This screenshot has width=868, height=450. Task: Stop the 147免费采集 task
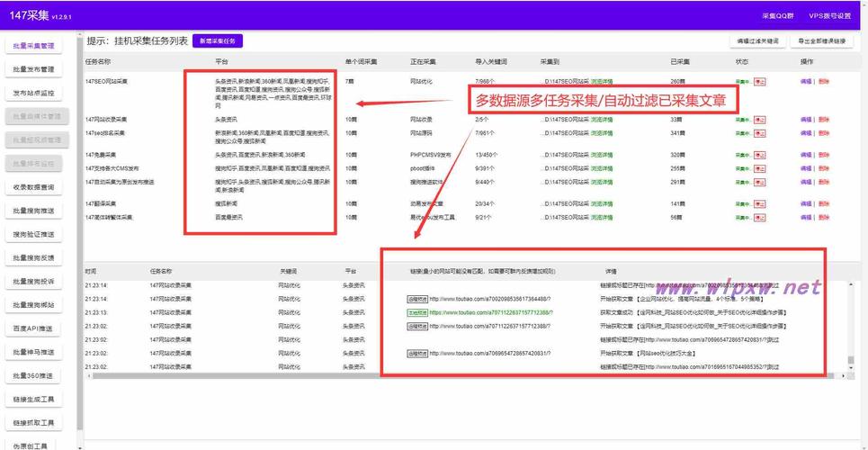point(760,155)
